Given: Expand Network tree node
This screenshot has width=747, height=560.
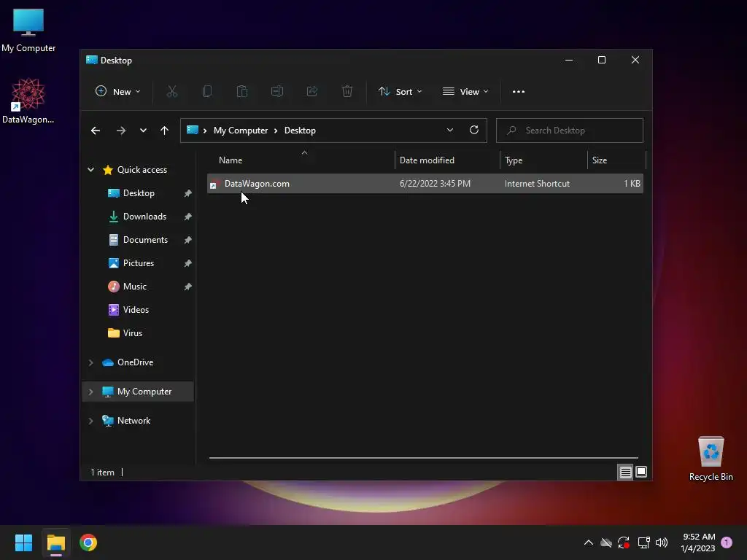Looking at the screenshot, I should (x=90, y=421).
